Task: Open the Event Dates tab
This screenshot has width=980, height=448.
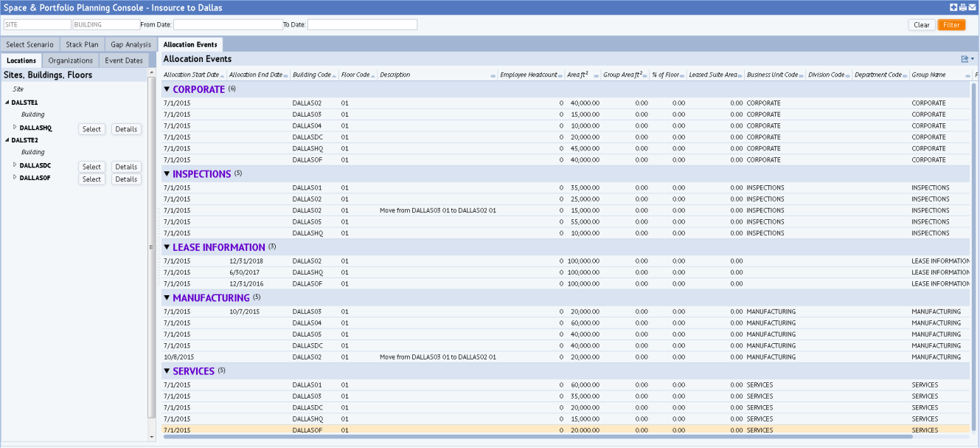Action: click(124, 61)
